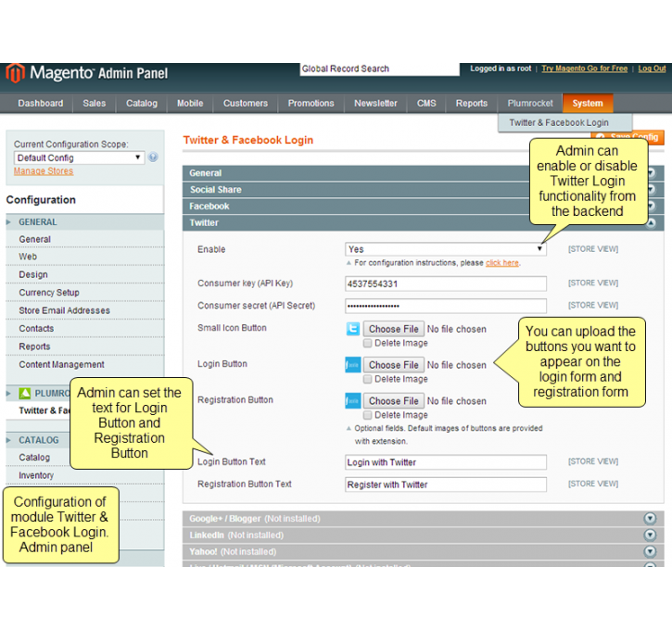Collapse the Twitter section arrow icon

click(651, 222)
